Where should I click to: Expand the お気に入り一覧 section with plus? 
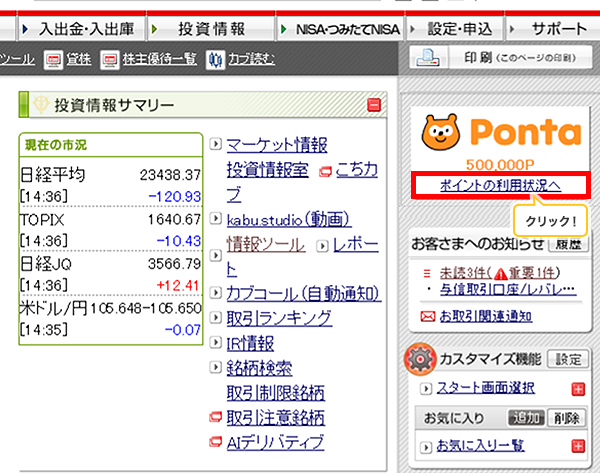click(x=578, y=446)
